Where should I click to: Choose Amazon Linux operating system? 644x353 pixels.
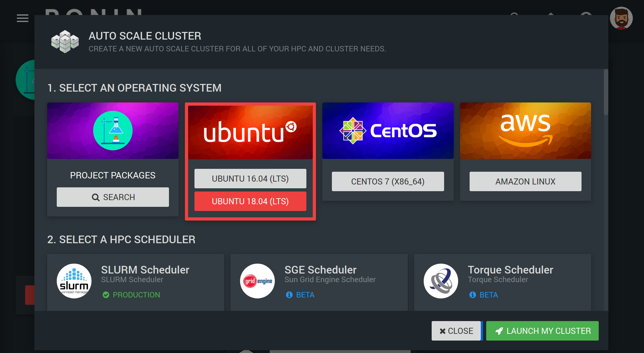point(525,182)
